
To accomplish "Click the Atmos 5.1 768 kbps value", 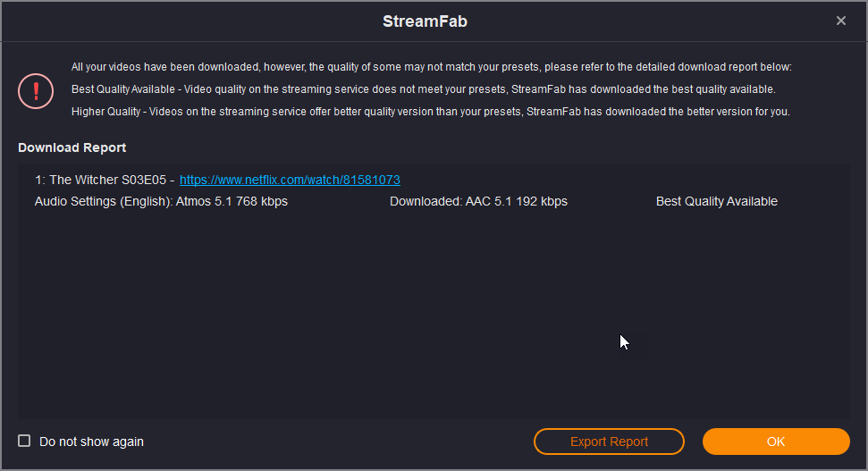I will 232,201.
